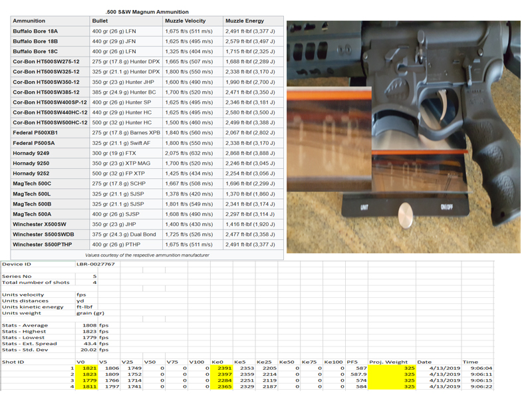Select the highlighted '1821' V0 cell

click(86, 368)
